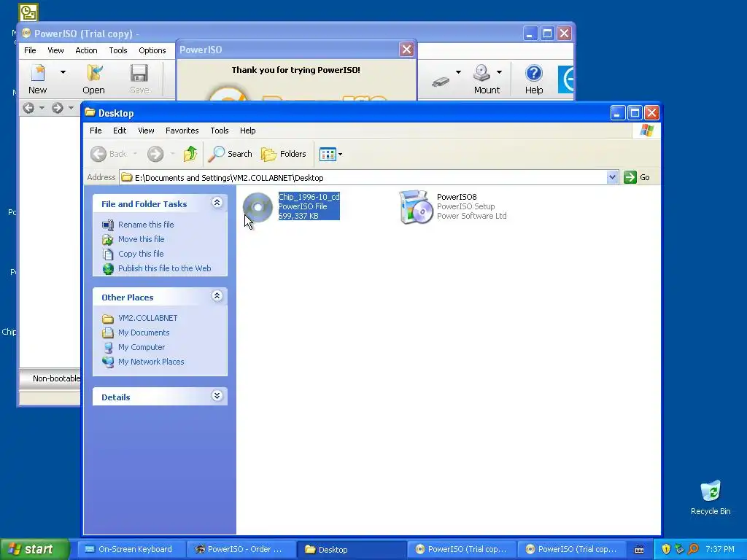The height and width of the screenshot is (560, 747).
Task: Click PowerISO forward navigation arrow
Action: (x=58, y=108)
